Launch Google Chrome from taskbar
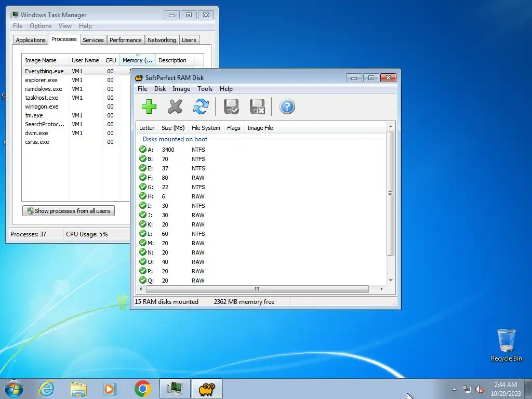 point(142,389)
